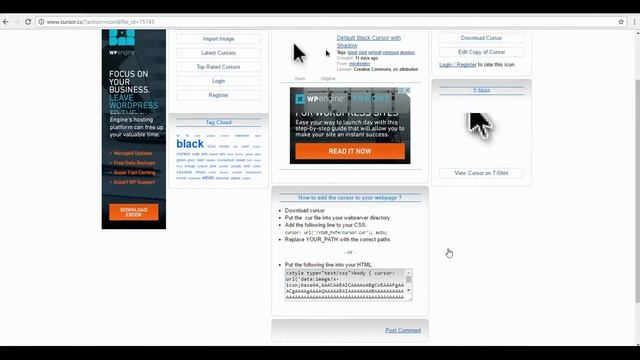This screenshot has height=360, width=640.
Task: Click the 'default' tag beside Tags label
Action: 374,53
